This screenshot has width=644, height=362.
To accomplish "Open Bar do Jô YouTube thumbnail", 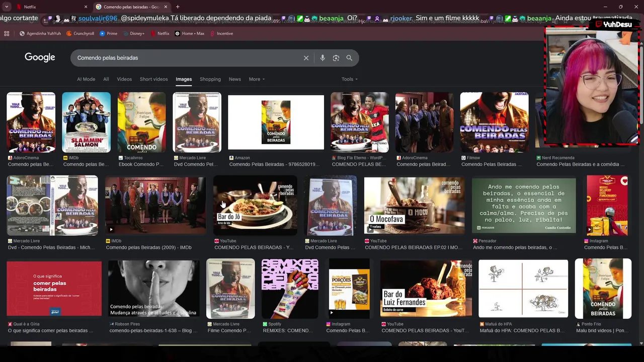I will tap(255, 205).
